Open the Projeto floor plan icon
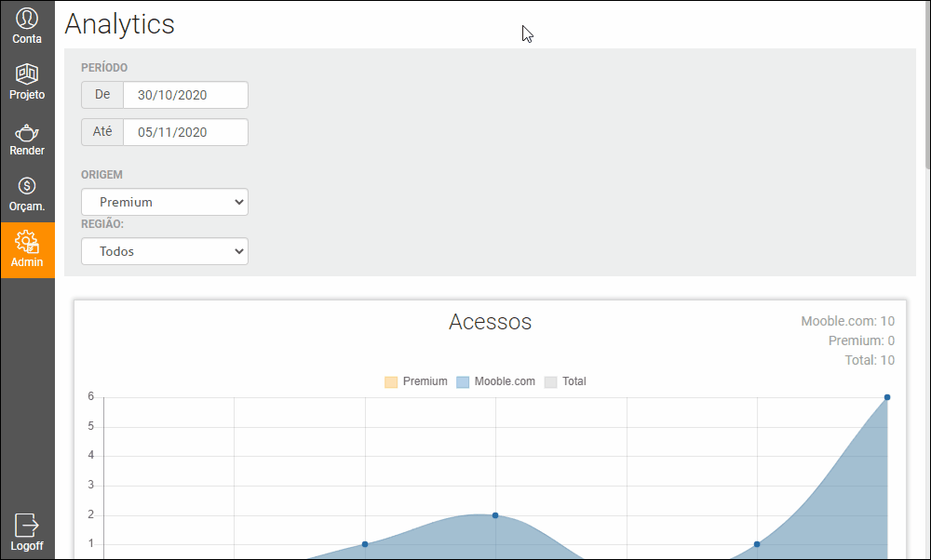Viewport: 931px width, 560px height. [x=27, y=74]
